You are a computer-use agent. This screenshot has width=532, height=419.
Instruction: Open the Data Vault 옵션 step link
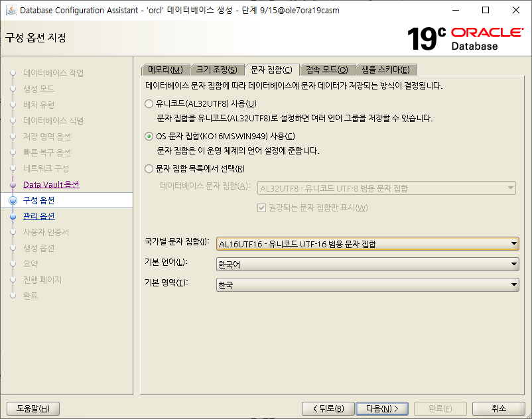click(51, 184)
